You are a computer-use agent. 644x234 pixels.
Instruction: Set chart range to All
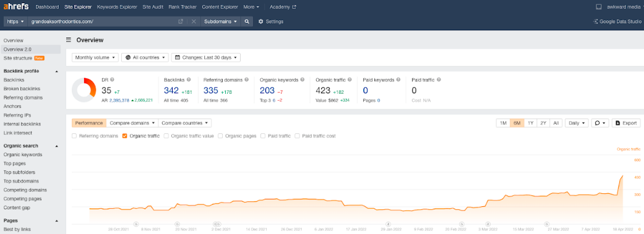(556, 123)
